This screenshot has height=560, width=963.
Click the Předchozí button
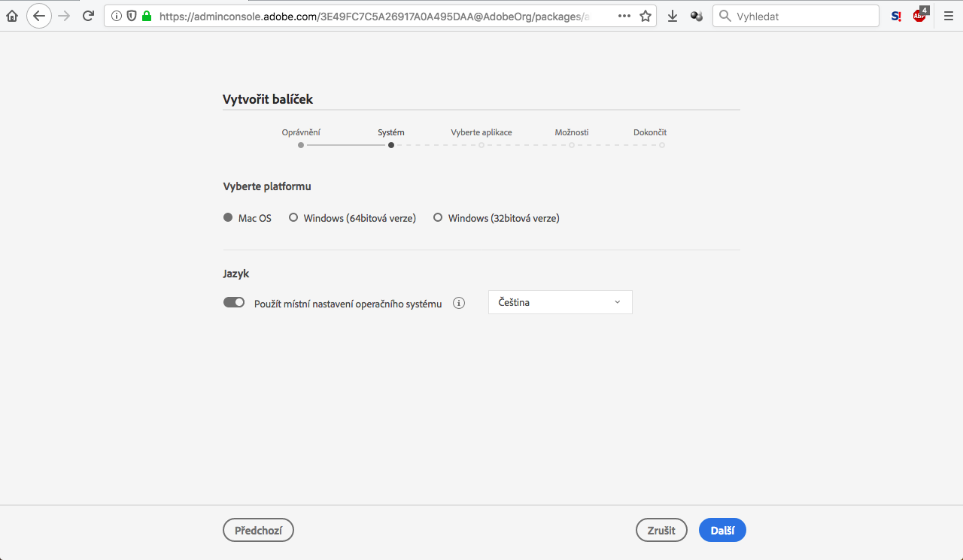(258, 530)
